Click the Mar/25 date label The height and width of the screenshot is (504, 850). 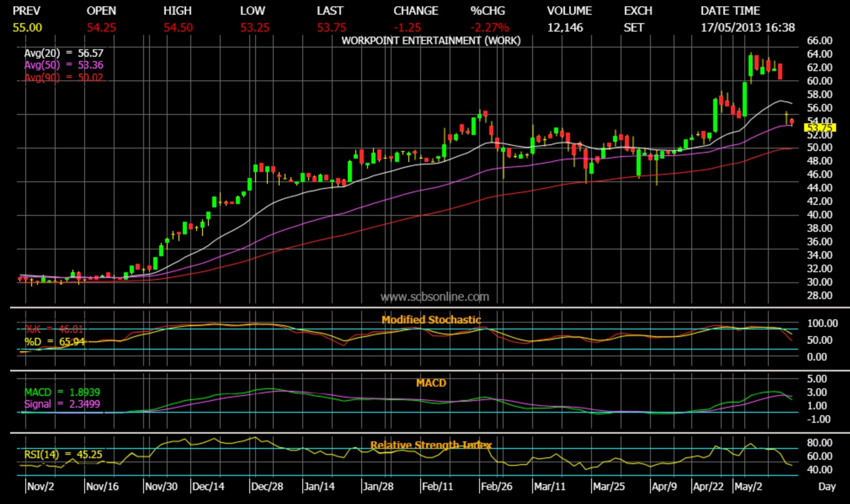pyautogui.click(x=609, y=487)
